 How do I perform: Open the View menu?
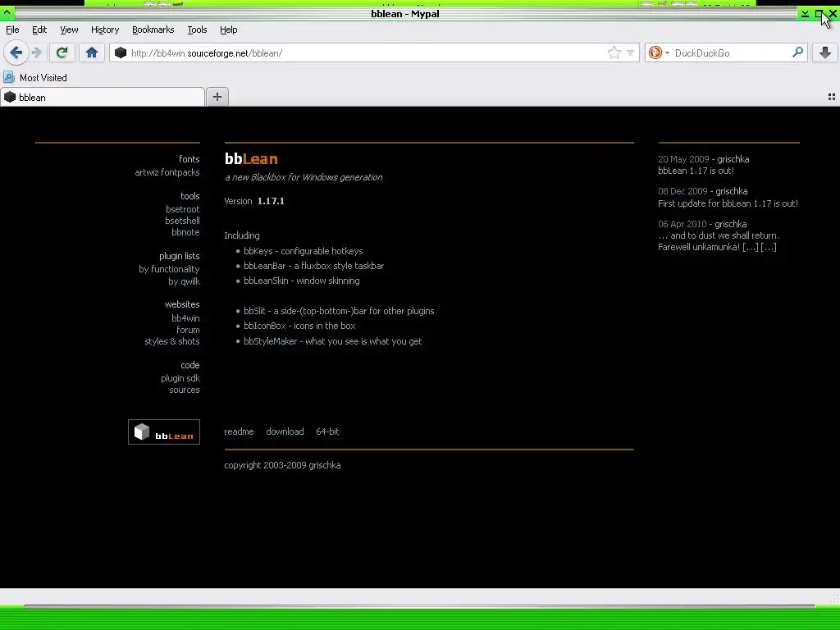coord(69,30)
